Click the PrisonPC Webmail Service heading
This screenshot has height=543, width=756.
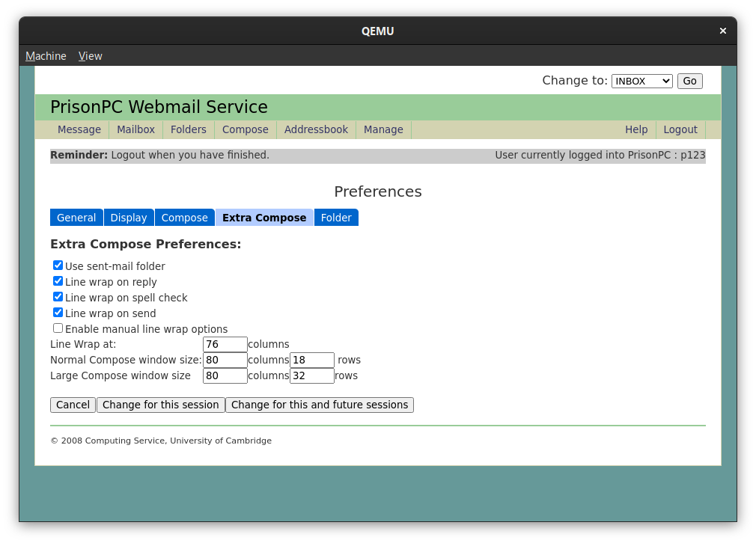[x=159, y=107]
